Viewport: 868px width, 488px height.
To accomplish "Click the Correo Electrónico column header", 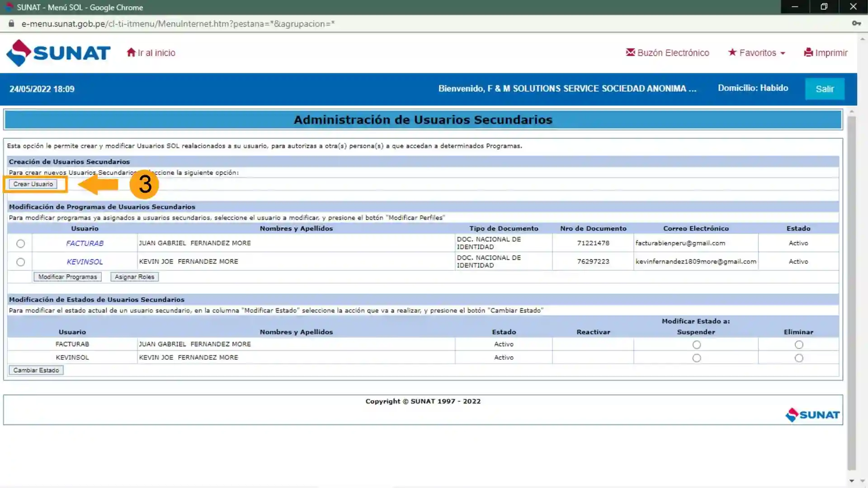I will [696, 229].
